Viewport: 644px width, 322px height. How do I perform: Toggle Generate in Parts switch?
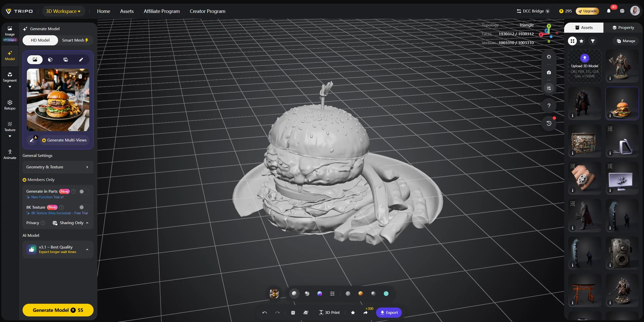point(84,191)
